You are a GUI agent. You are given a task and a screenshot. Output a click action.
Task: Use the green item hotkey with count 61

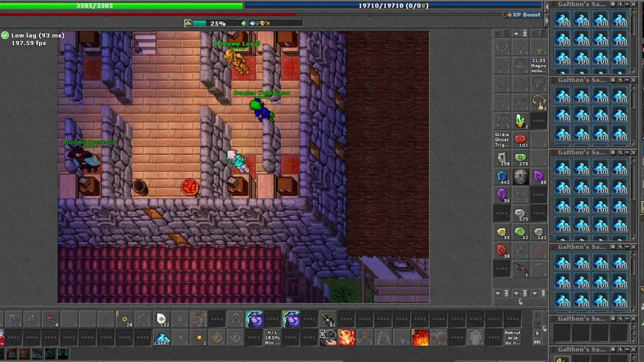click(328, 319)
